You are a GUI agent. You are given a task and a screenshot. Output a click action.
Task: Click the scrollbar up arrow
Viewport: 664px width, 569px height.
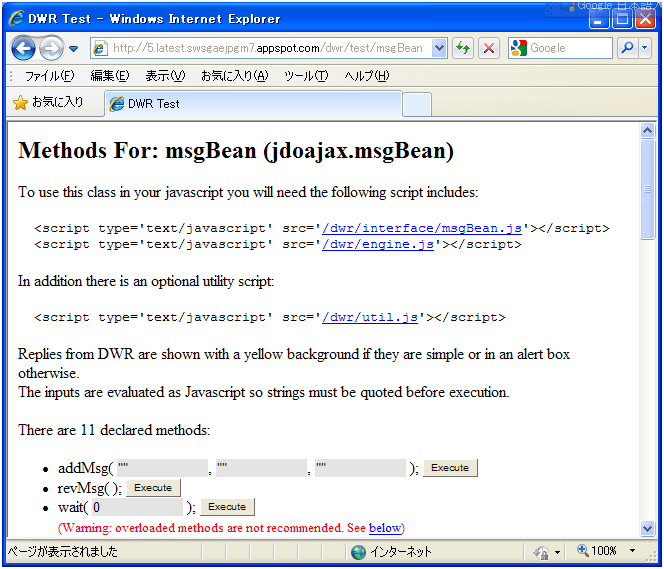pyautogui.click(x=647, y=130)
